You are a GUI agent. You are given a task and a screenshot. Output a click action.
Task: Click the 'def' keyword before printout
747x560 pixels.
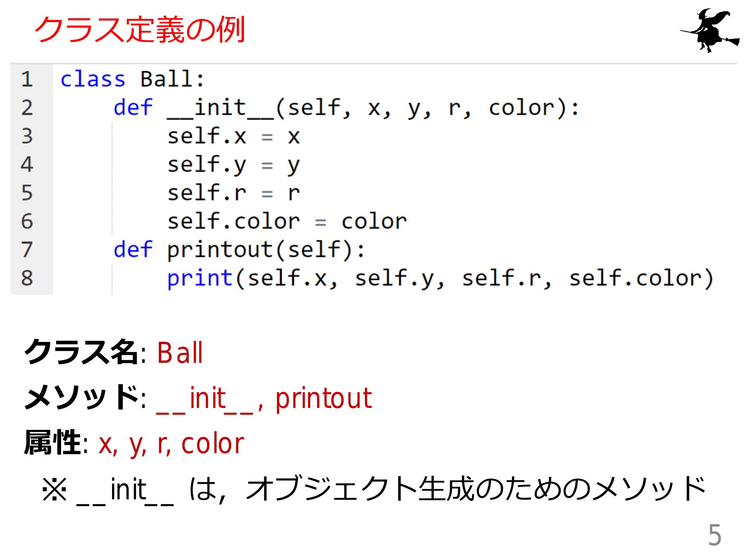point(133,250)
